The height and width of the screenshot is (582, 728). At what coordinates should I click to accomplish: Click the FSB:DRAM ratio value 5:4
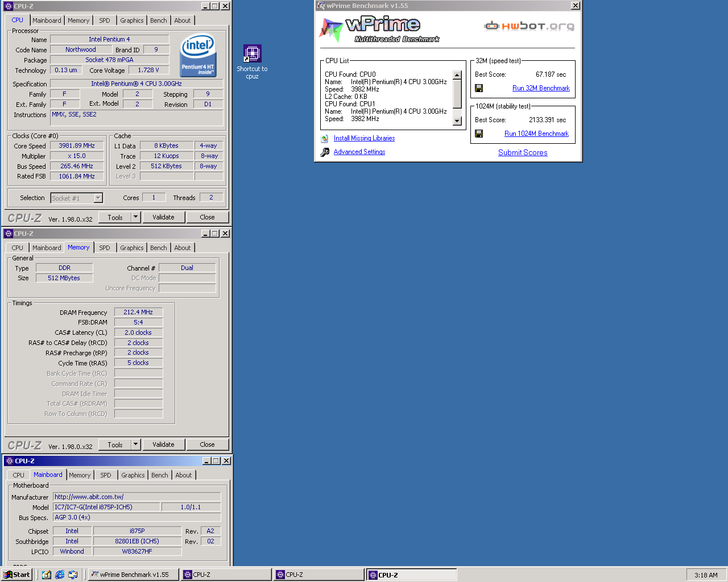pyautogui.click(x=138, y=322)
